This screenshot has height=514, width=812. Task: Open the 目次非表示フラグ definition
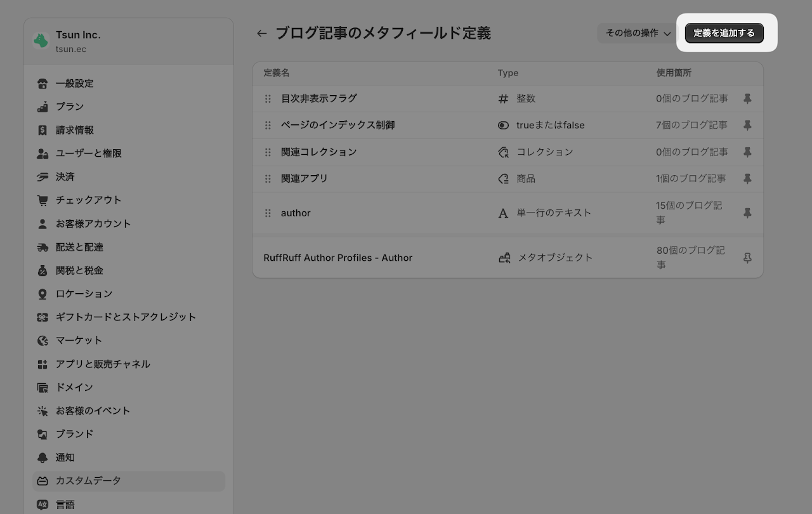319,98
